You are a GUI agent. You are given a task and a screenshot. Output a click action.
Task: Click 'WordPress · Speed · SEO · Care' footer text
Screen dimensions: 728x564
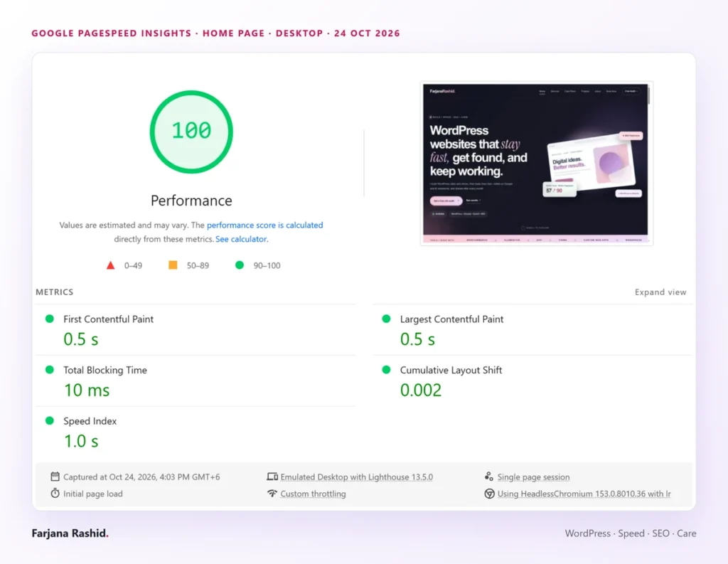[631, 533]
